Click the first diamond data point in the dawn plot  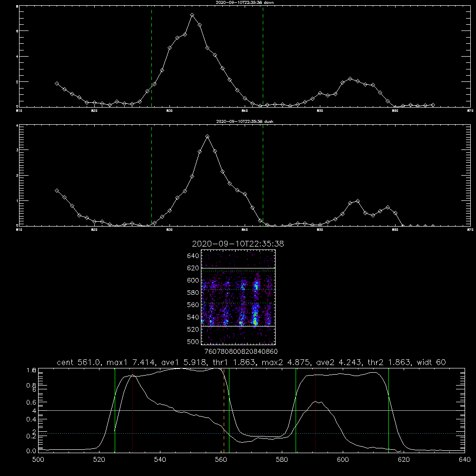(57, 83)
